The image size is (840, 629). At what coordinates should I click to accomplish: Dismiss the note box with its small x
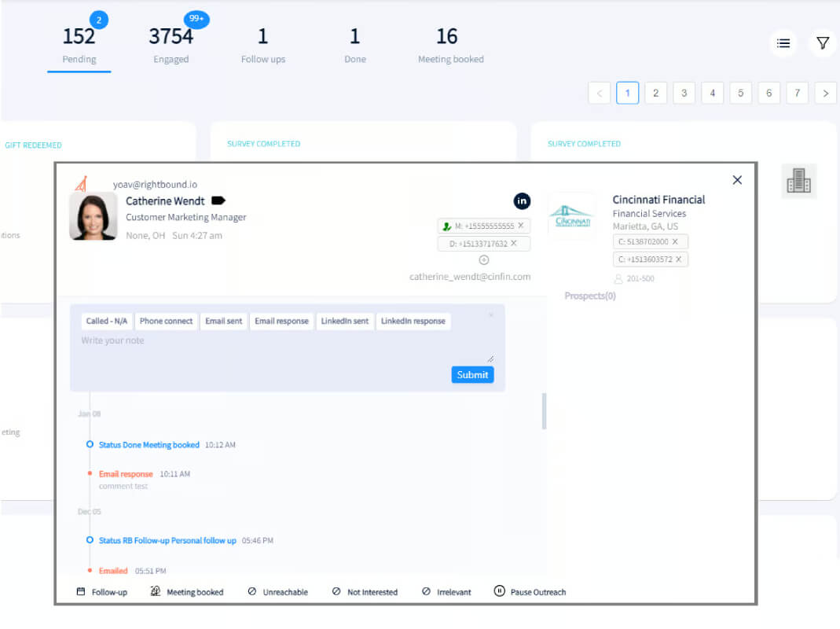490,314
